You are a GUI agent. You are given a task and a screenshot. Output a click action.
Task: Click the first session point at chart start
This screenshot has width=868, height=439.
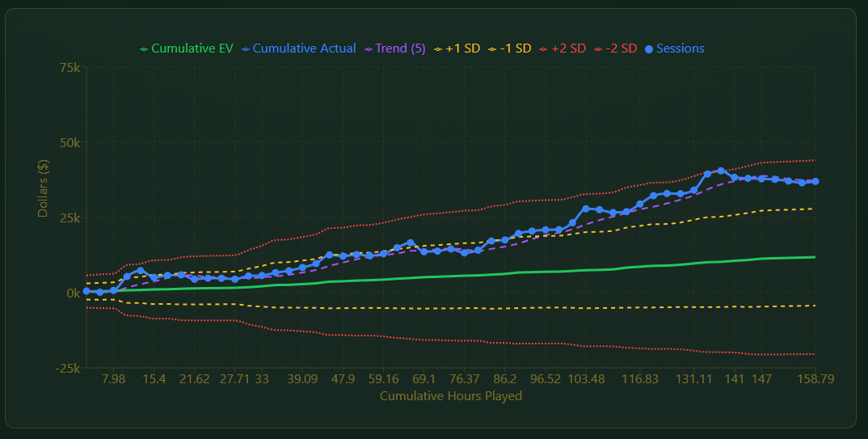(x=86, y=291)
